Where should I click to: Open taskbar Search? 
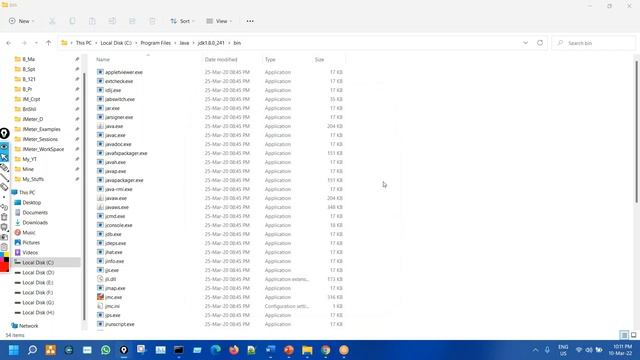coord(32,350)
